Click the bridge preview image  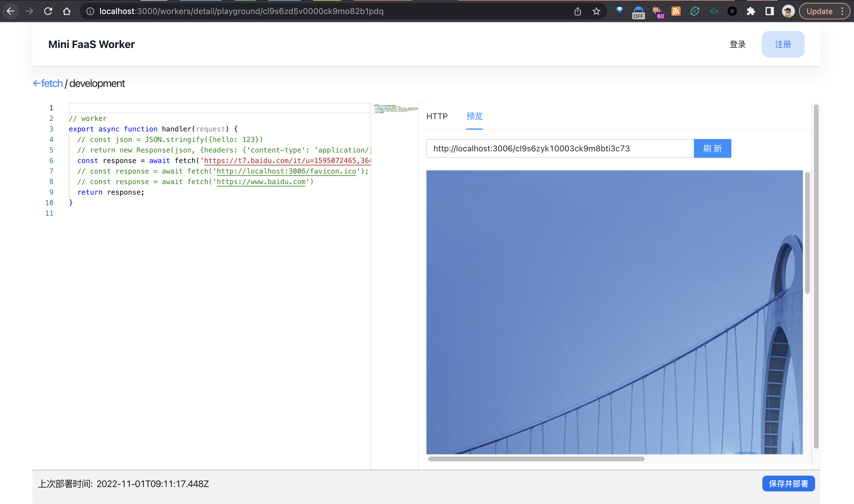614,312
